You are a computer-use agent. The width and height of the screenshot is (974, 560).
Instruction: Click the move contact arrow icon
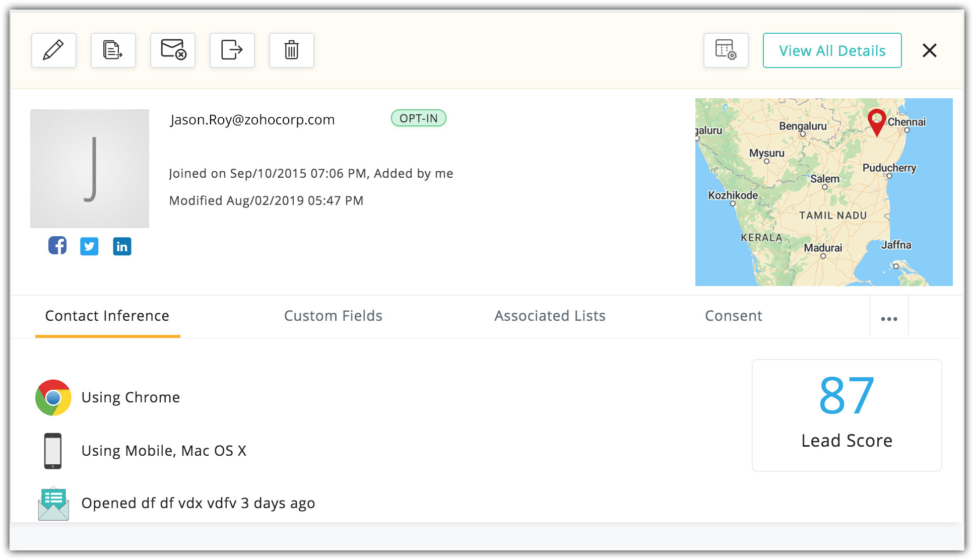232,50
